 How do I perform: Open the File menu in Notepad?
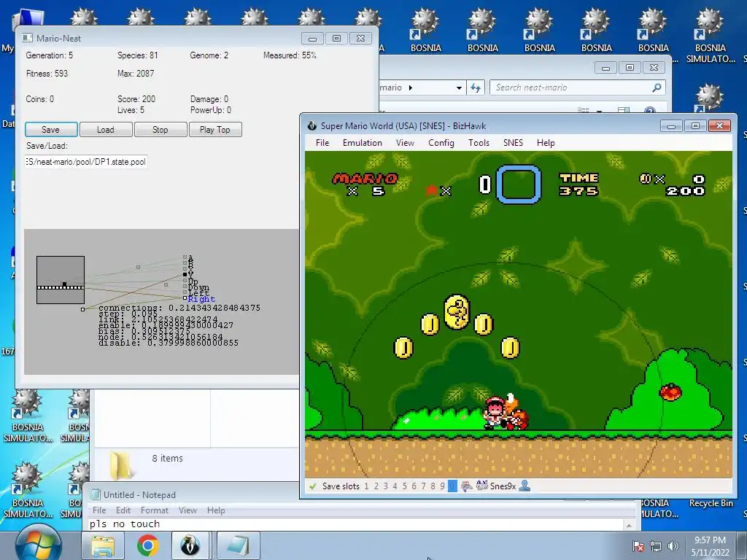coord(99,510)
